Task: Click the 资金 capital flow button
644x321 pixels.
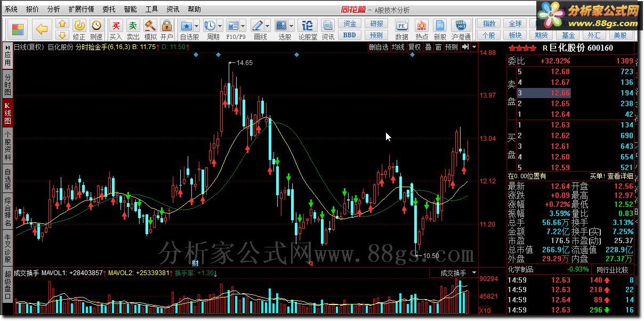Action: tap(350, 24)
